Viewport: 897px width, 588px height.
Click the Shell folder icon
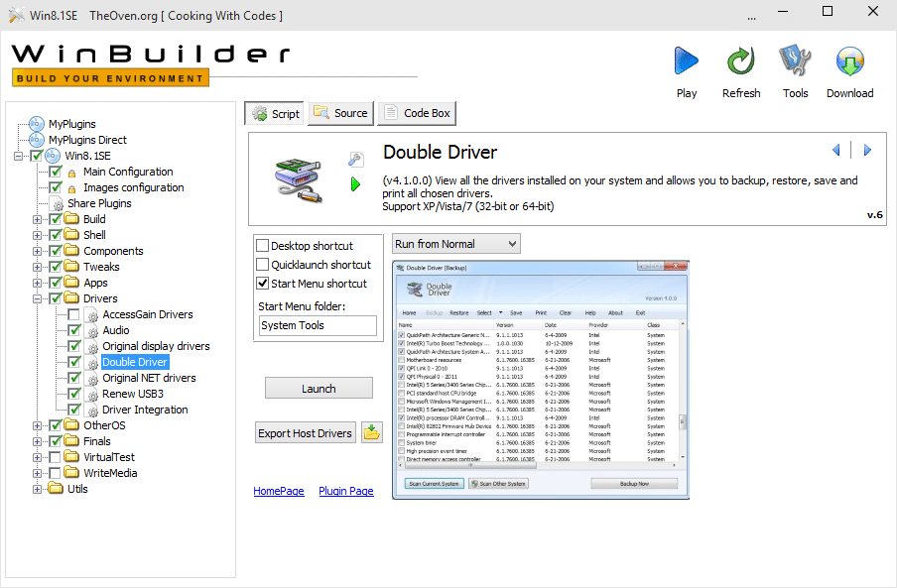point(71,234)
